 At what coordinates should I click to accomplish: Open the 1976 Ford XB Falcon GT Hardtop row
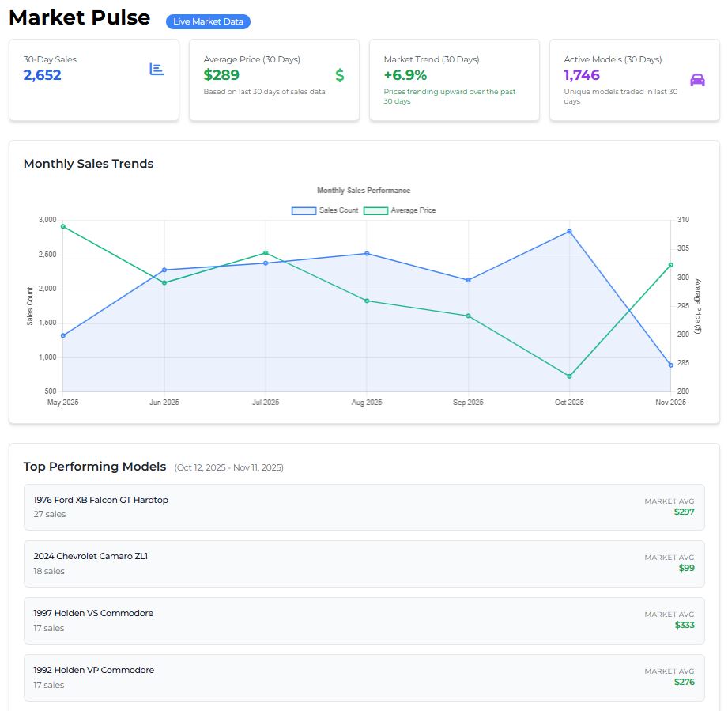(x=364, y=507)
